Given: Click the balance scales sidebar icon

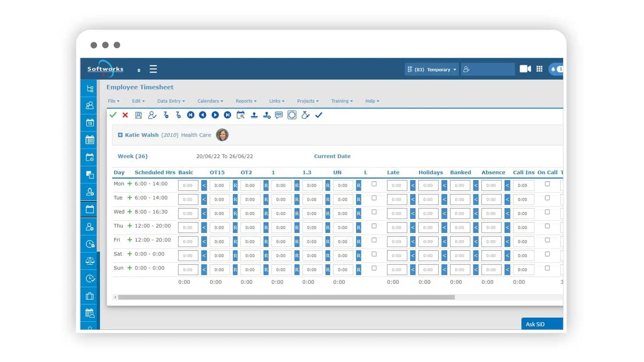Looking at the screenshot, I should [90, 261].
